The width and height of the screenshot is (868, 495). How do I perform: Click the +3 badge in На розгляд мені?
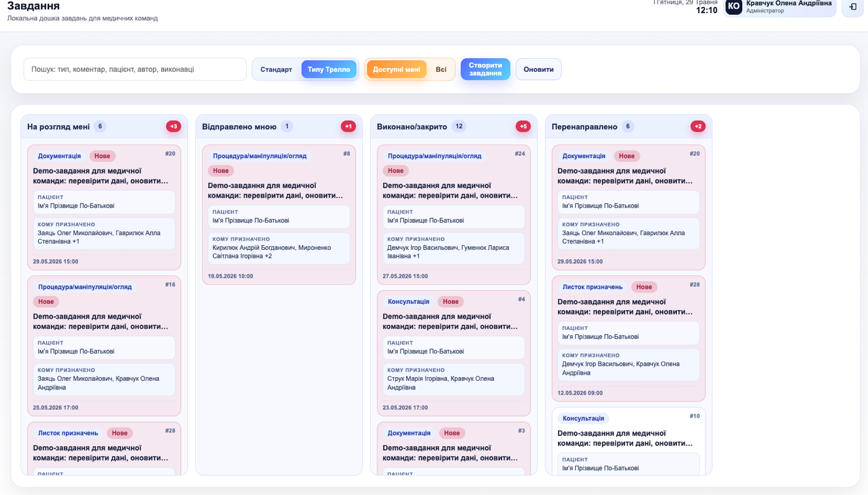[173, 127]
